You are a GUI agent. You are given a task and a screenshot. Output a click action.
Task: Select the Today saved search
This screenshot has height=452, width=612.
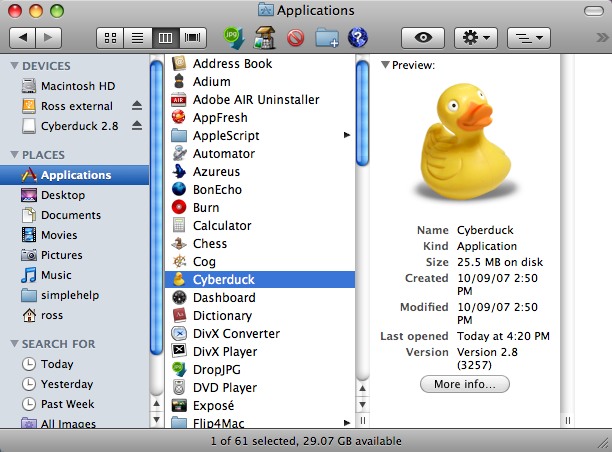[74, 364]
